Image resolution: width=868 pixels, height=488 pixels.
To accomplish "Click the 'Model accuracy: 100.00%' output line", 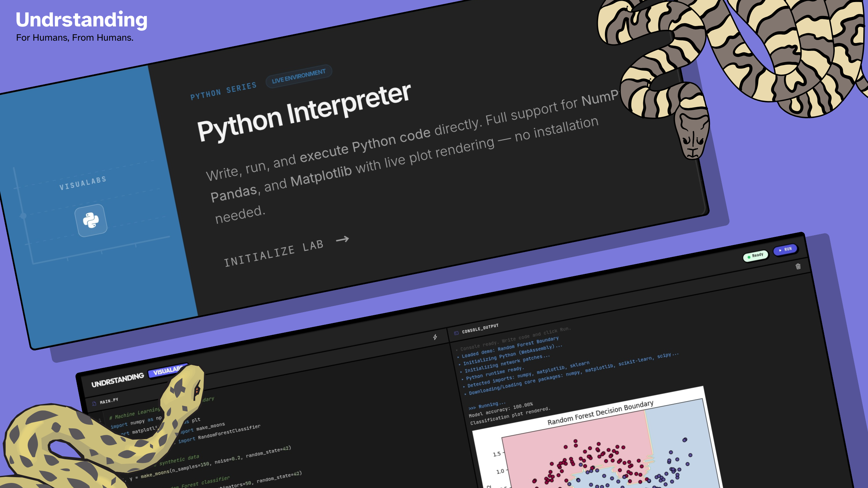I will (x=501, y=410).
